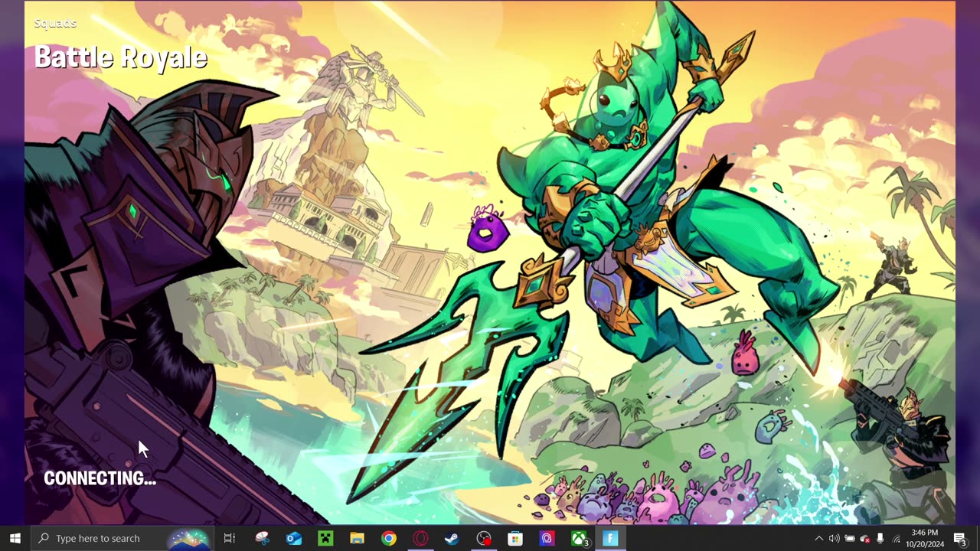Open Microsoft Store from the taskbar
This screenshot has height=551, width=980.
(x=515, y=538)
